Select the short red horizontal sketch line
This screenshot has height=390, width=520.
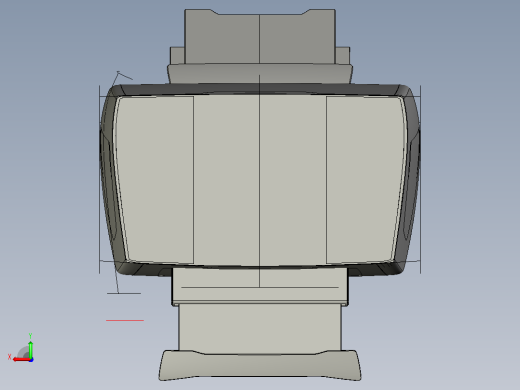coord(125,320)
